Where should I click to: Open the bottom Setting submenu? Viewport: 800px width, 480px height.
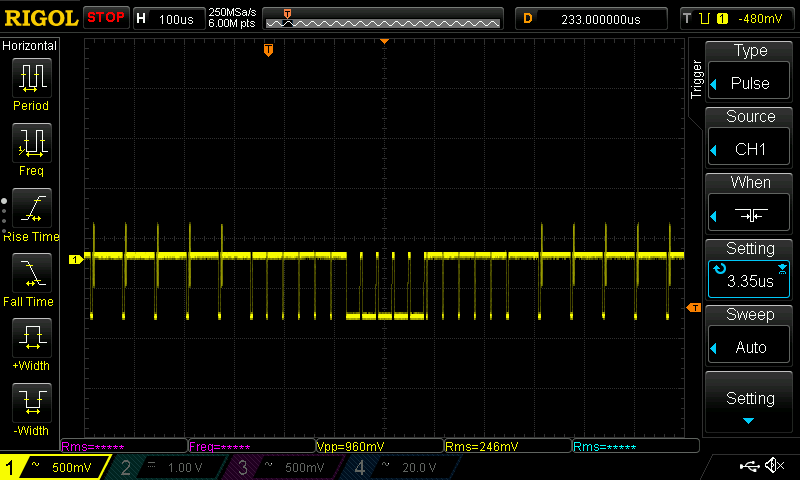[750, 403]
